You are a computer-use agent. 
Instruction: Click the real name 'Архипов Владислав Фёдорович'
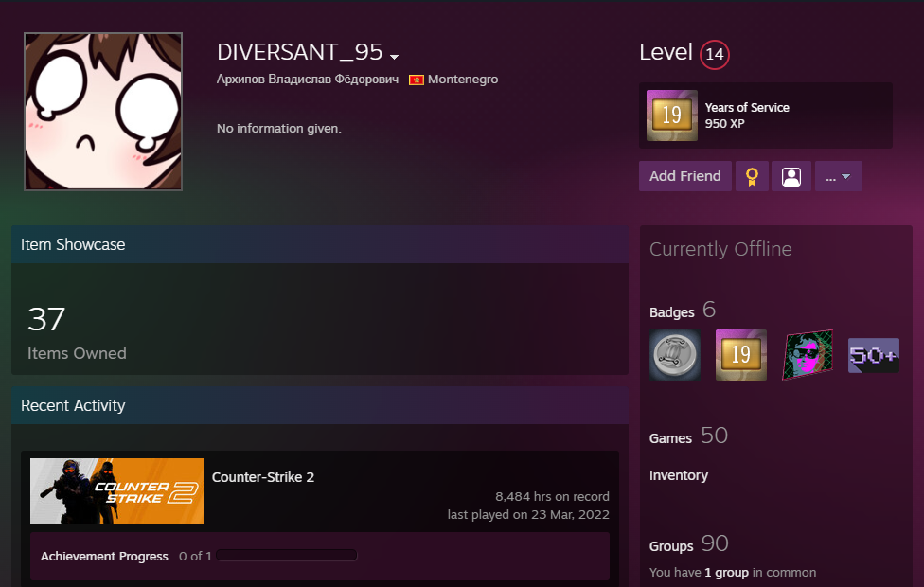(308, 79)
